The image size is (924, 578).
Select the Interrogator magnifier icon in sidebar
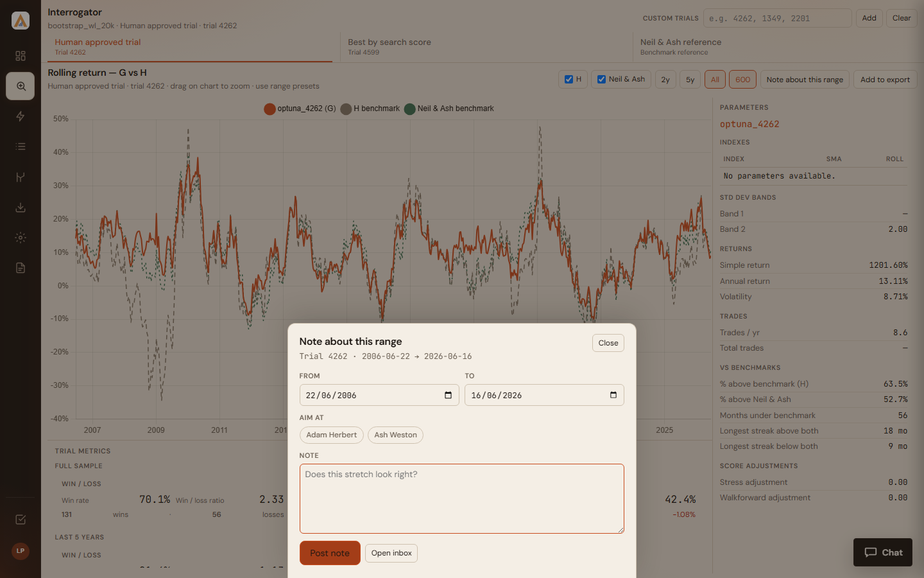point(21,86)
